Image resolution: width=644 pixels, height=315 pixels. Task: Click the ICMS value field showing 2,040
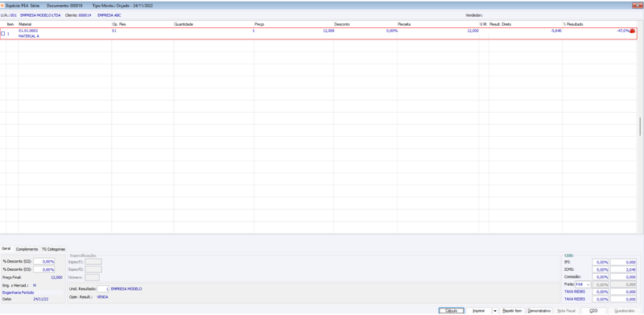(x=623, y=269)
